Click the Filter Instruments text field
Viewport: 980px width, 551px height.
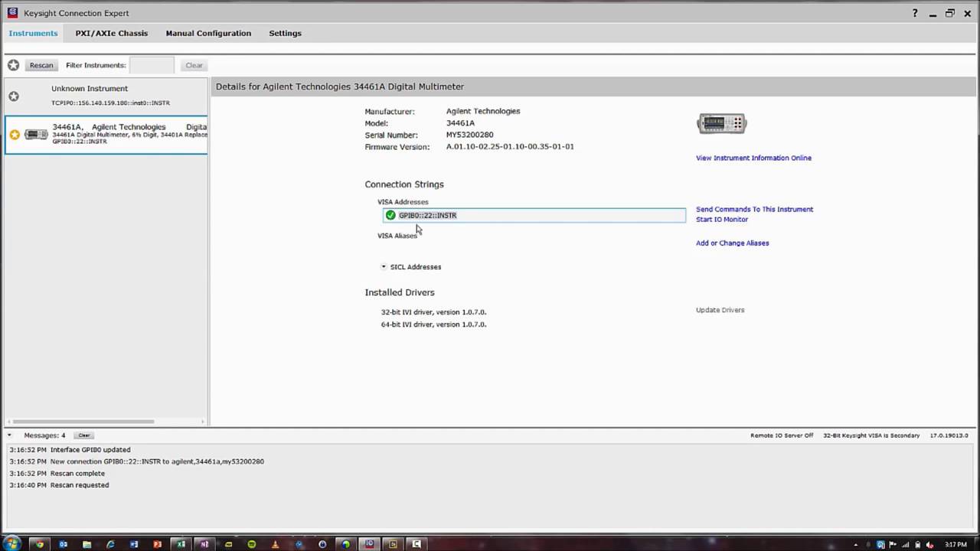click(152, 65)
